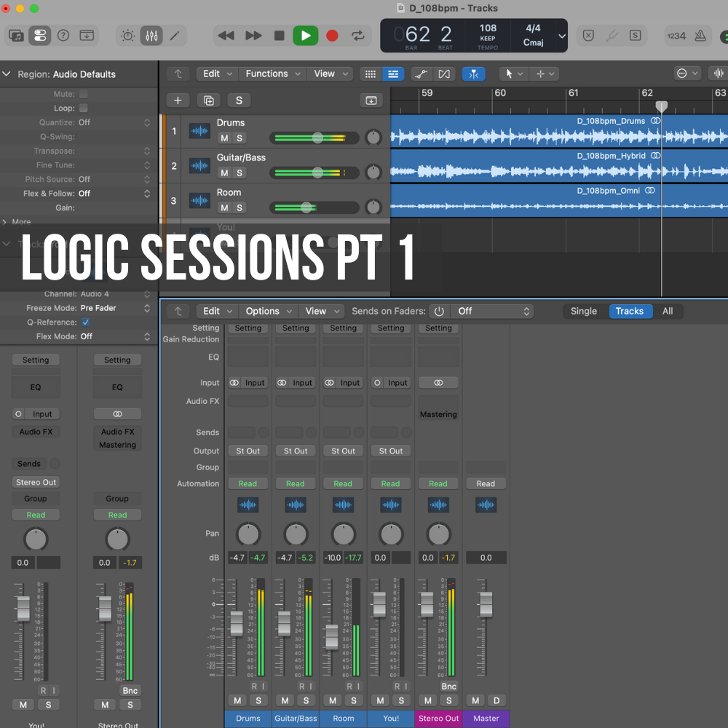The height and width of the screenshot is (728, 728).
Task: Stop playback with the square button
Action: tap(279, 36)
